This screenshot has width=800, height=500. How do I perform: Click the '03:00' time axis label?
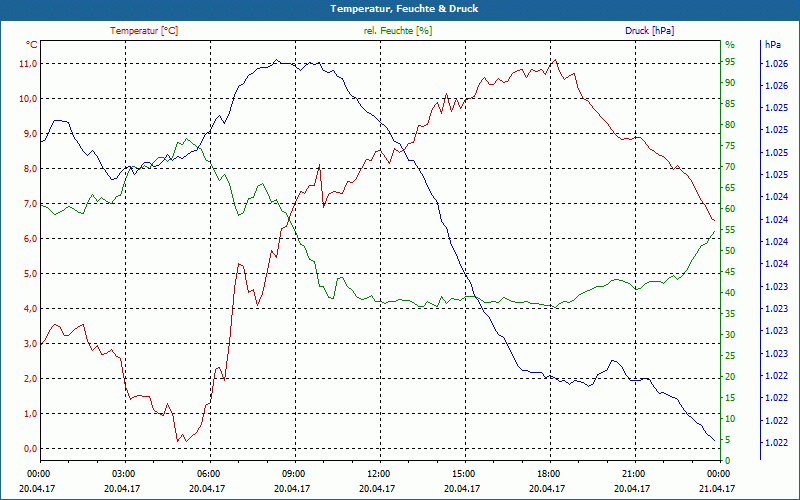[x=123, y=474]
